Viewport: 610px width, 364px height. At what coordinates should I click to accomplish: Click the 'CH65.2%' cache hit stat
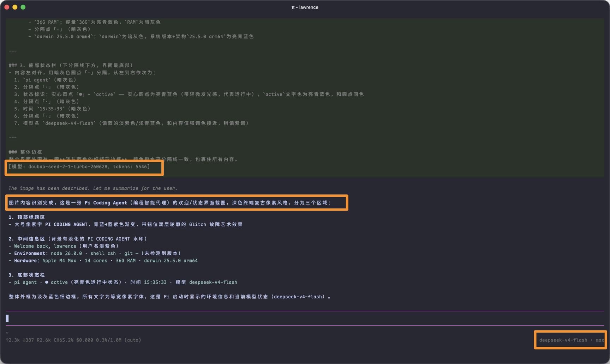[64, 340]
